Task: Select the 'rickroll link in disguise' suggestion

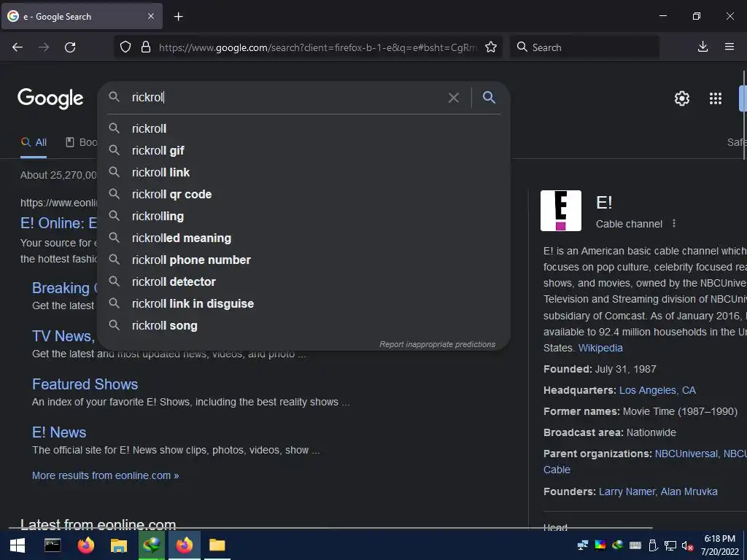Action: point(304,304)
